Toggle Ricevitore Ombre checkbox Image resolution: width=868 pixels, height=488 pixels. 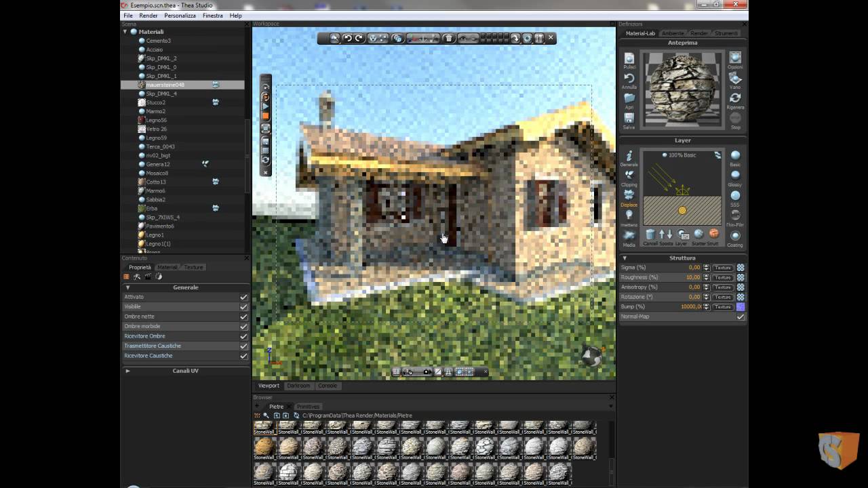(x=243, y=336)
